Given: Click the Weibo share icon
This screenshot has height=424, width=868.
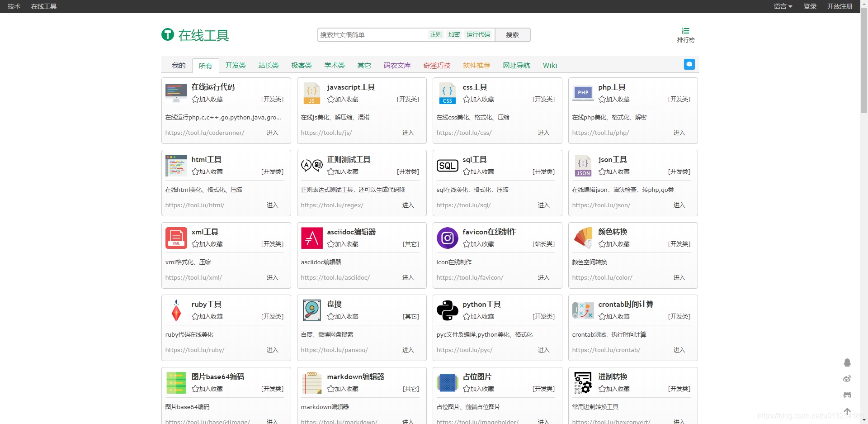Looking at the screenshot, I should tap(847, 379).
